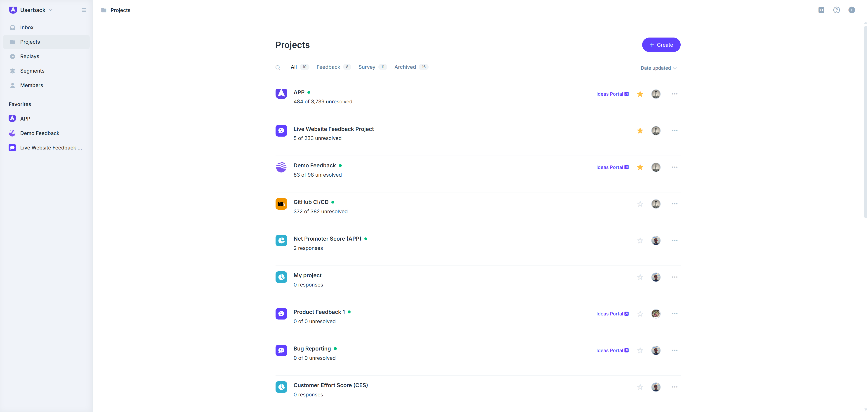Click the GitHub CI/CD project icon
Viewport: 868px width, 412px height.
[281, 204]
